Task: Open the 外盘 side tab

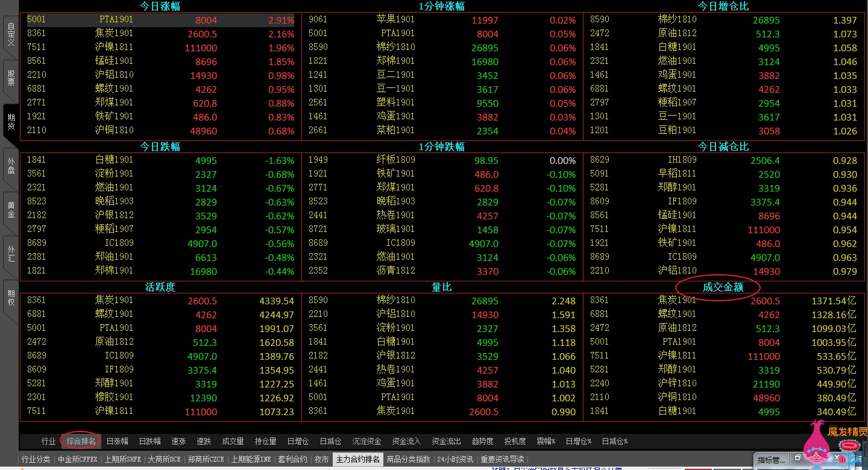Action: tap(10, 166)
